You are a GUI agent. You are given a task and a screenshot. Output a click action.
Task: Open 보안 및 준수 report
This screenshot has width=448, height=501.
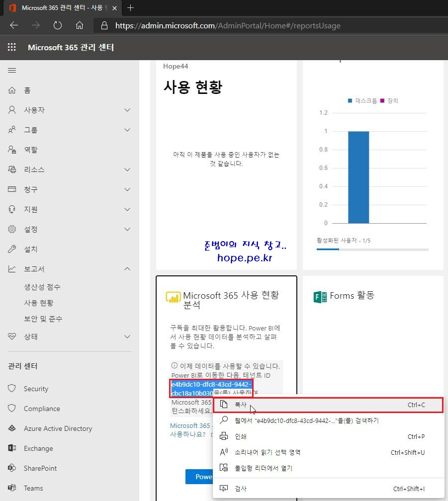43,319
